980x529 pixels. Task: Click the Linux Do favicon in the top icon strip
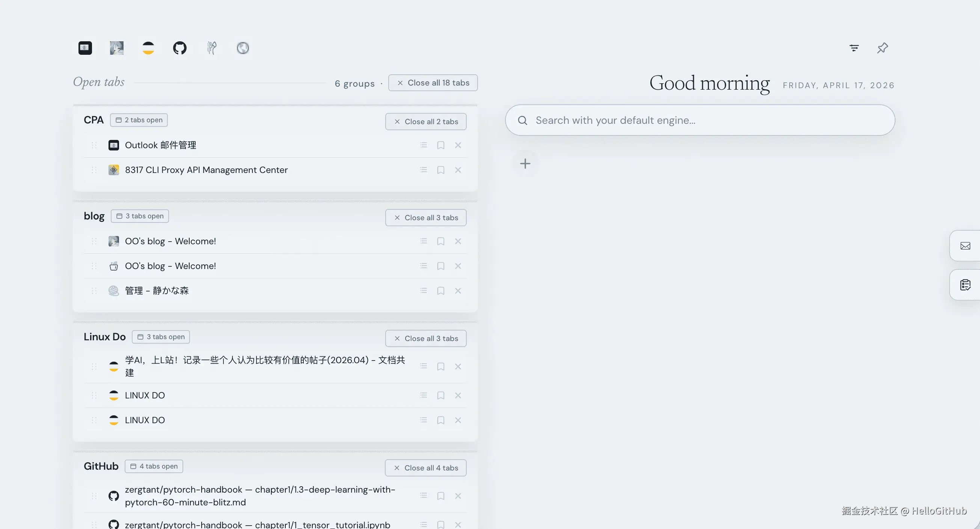pos(148,48)
